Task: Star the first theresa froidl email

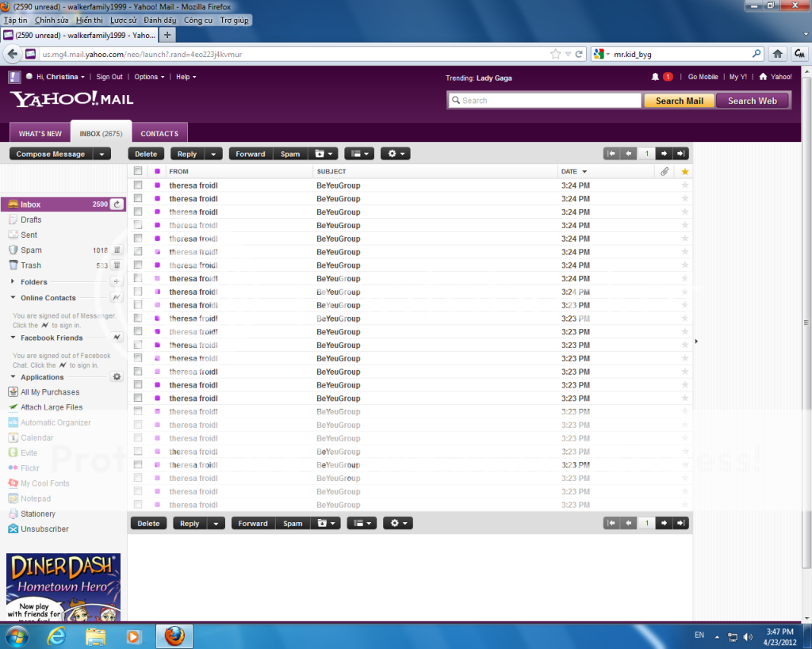Action: [685, 185]
